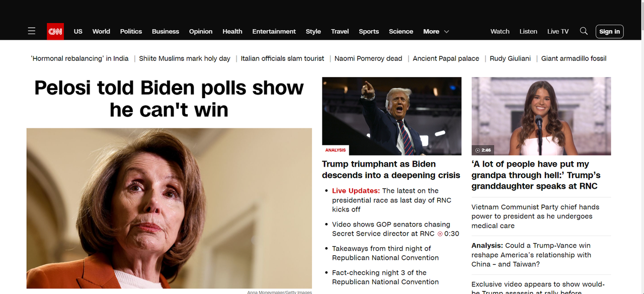Open the search magnifier icon
This screenshot has width=644, height=294.
[x=584, y=31]
